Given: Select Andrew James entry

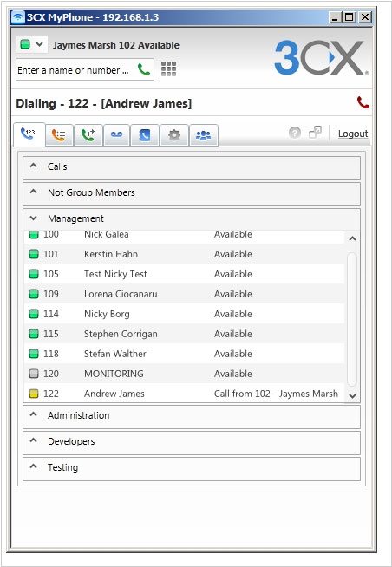Looking at the screenshot, I should [185, 394].
